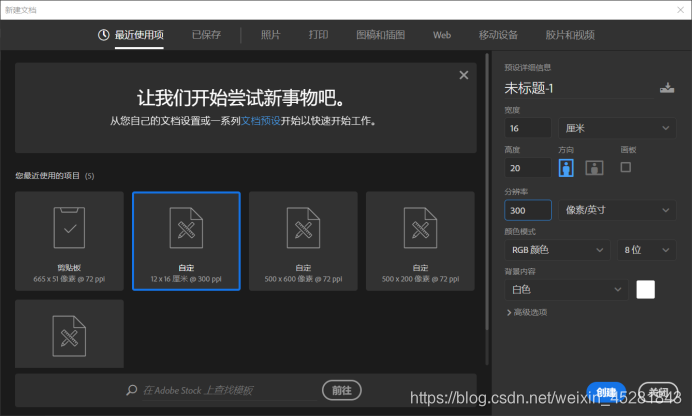
Task: Switch to the 图稿和插图 tab
Action: pyautogui.click(x=380, y=35)
